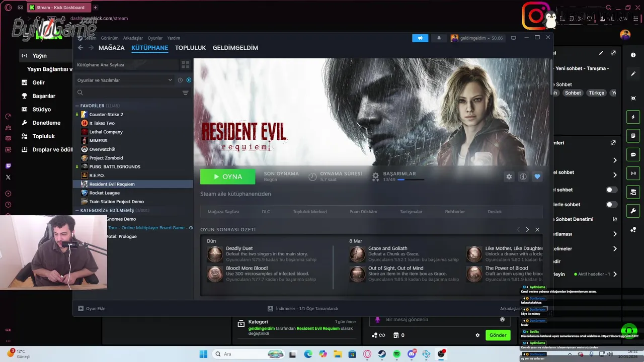
Task: Expand the Aktif hedefler row chevron
Action: tap(615, 274)
